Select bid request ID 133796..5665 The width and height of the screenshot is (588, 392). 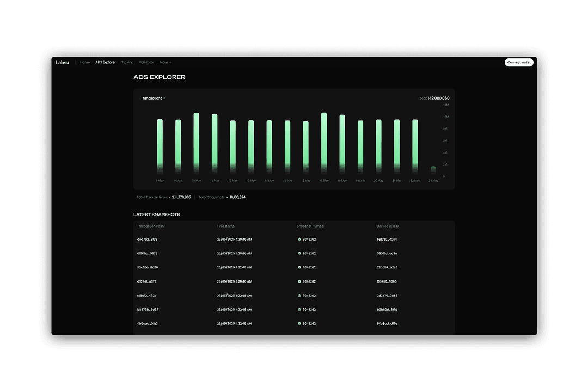tap(387, 281)
